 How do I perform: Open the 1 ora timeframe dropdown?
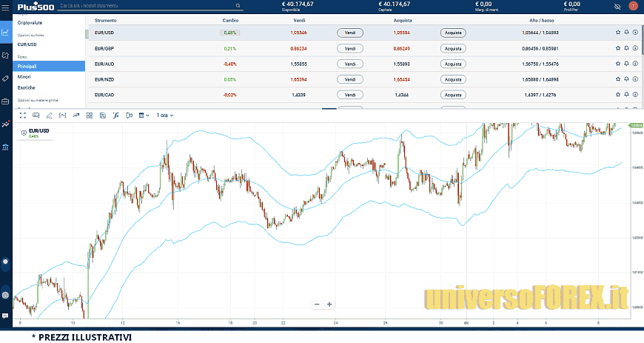(163, 116)
